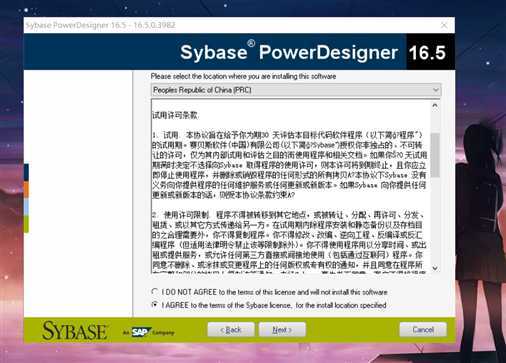The width and height of the screenshot is (506, 363).
Task: Click the license agreement text area
Action: [291, 187]
